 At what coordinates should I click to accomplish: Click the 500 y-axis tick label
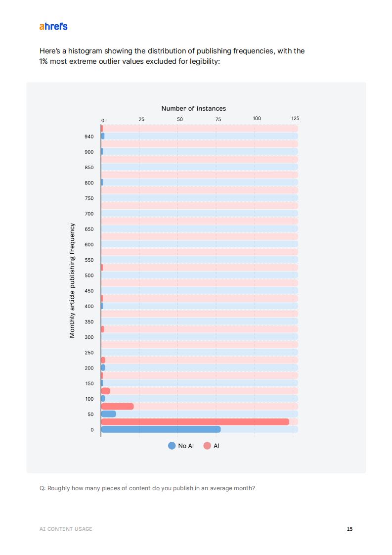89,276
